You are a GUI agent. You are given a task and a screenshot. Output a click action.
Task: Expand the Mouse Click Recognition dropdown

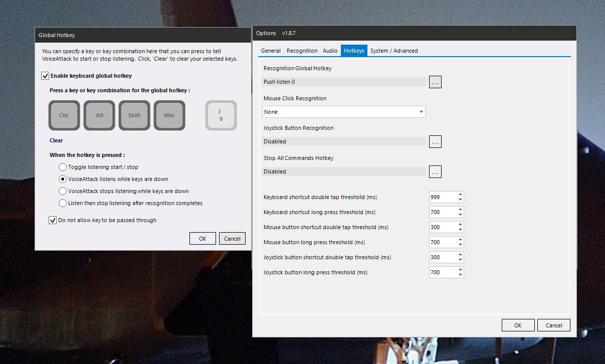(344, 112)
